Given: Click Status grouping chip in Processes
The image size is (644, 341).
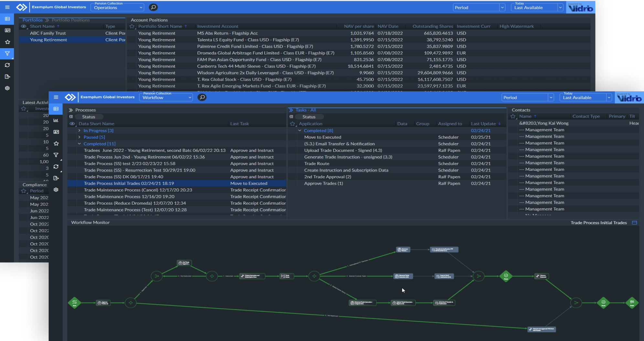Looking at the screenshot, I should [89, 117].
